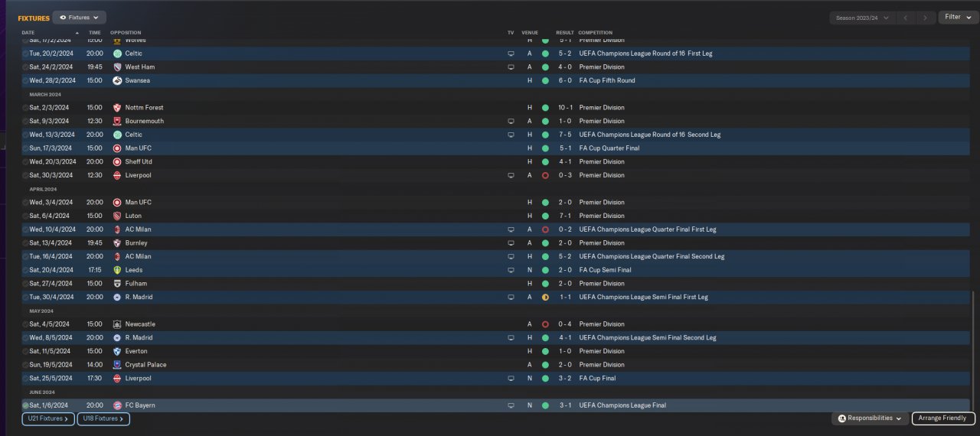The height and width of the screenshot is (436, 980).
Task: Open the 3 - 1 result against FC Bayern
Action: pos(565,405)
